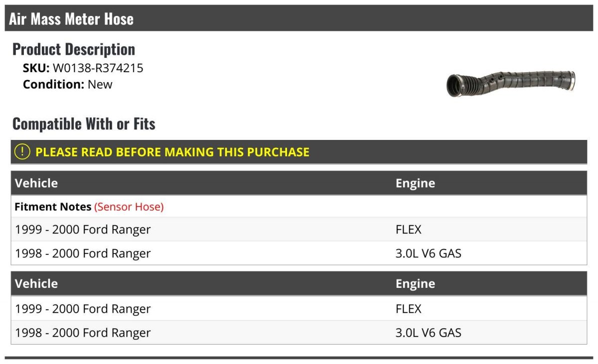Screen dimensions: 598x364
Task: Select the Compatible With or Fits heading
Action: (x=84, y=123)
